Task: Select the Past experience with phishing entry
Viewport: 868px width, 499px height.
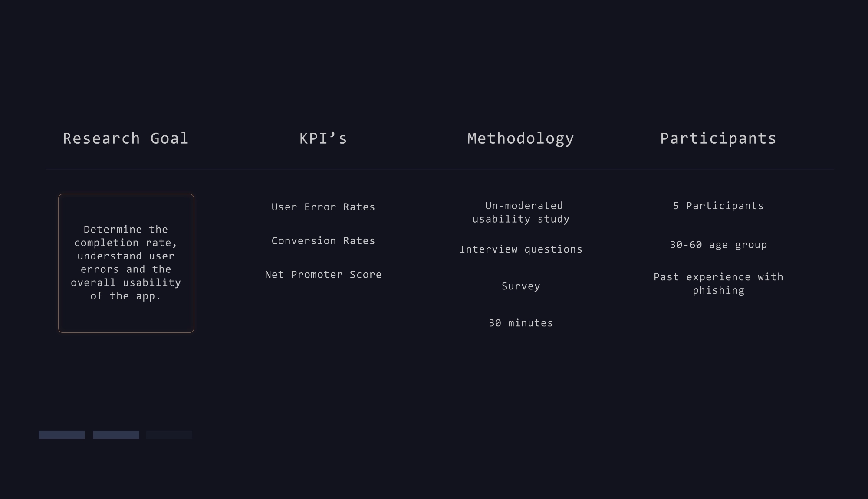Action: coord(718,284)
